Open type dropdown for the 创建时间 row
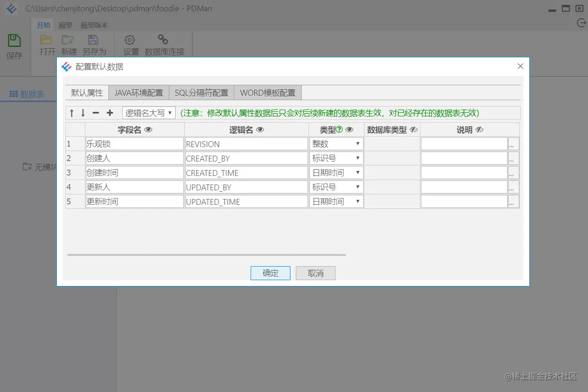 [336, 173]
